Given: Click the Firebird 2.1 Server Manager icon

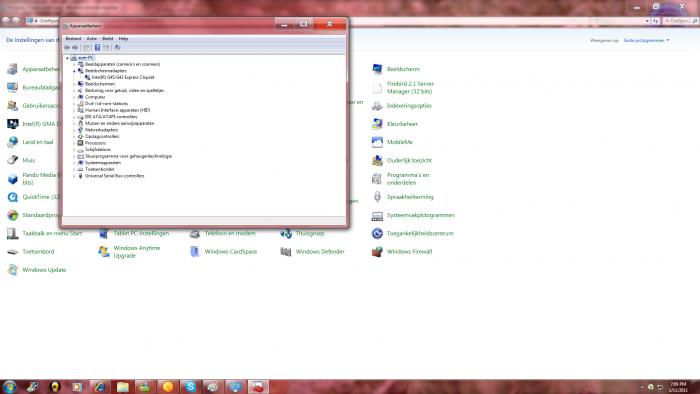Looking at the screenshot, I should coord(377,87).
